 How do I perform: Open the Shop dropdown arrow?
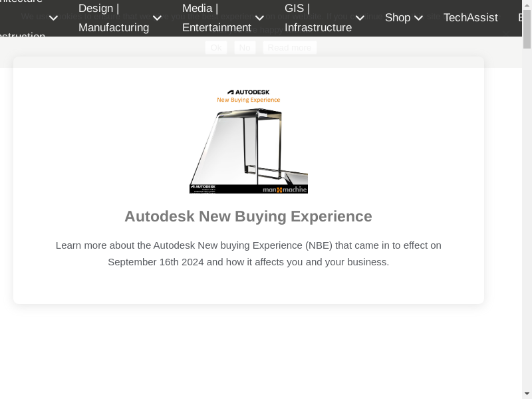419,18
